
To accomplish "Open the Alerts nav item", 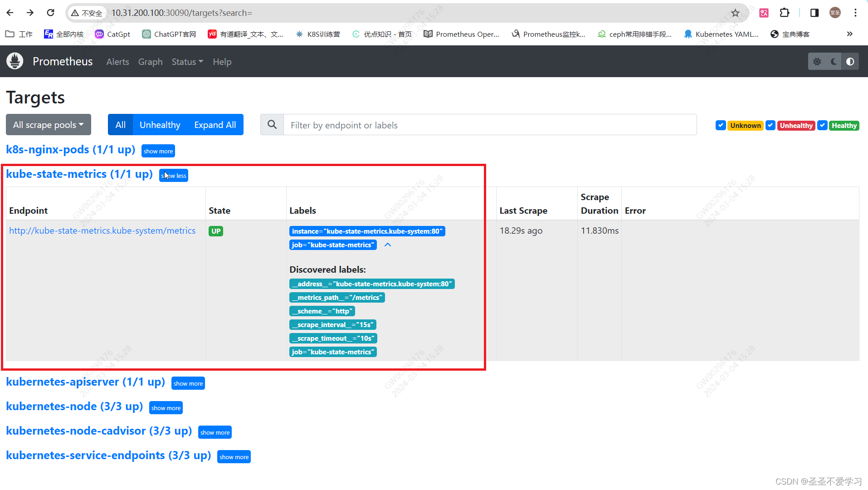I will (117, 62).
